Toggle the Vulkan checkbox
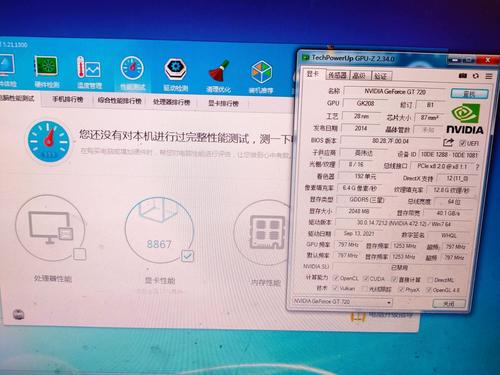 click(x=336, y=288)
